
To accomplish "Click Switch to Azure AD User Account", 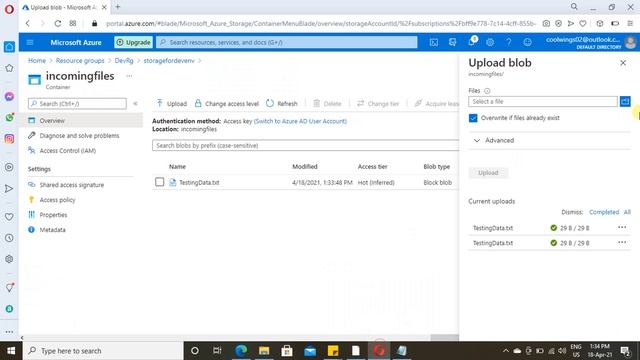I will [300, 121].
